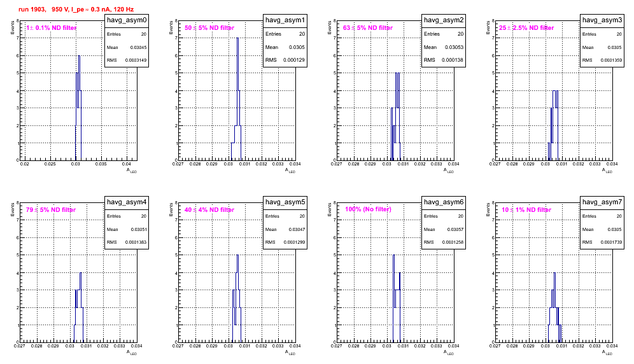Click the '63± 5% ND filter' label
Viewport: 634px width, 364px height.
click(x=368, y=28)
